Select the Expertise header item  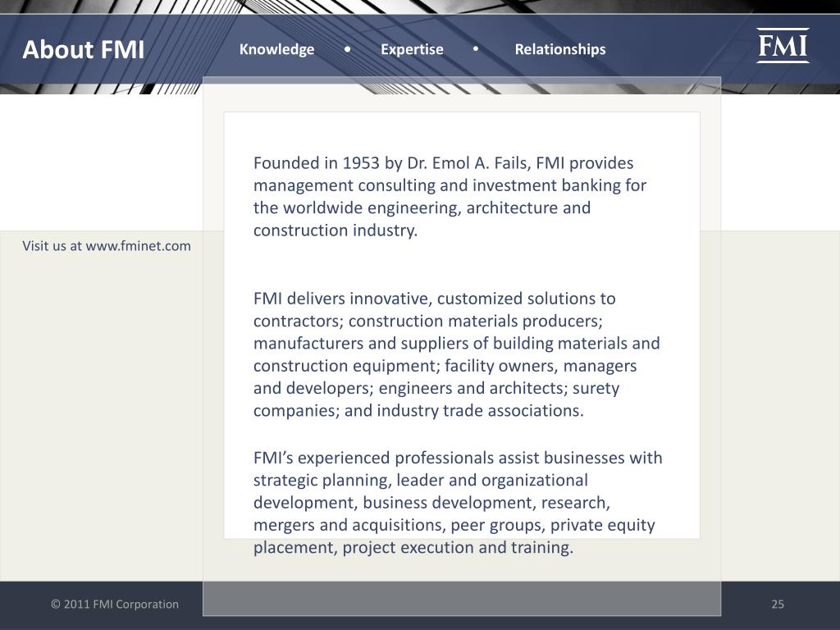point(412,49)
